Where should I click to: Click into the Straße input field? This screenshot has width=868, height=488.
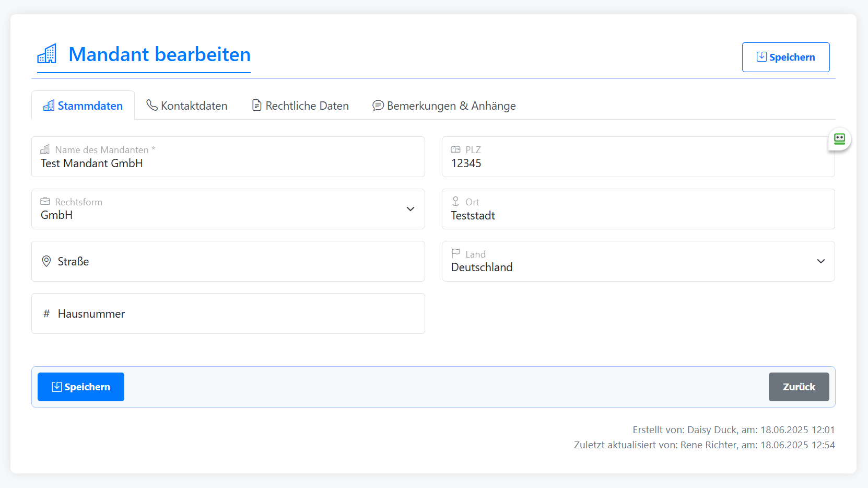209,261
